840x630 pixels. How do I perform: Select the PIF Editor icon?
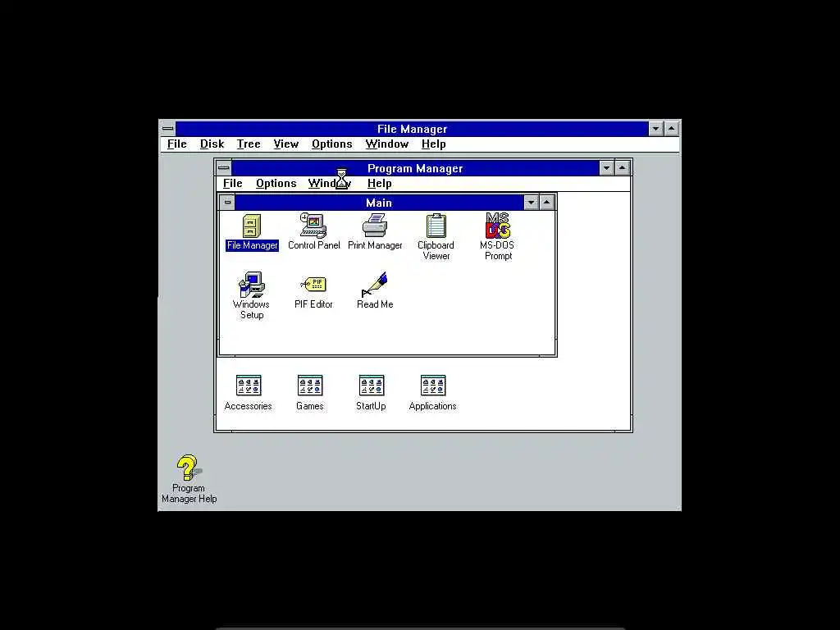click(x=314, y=293)
